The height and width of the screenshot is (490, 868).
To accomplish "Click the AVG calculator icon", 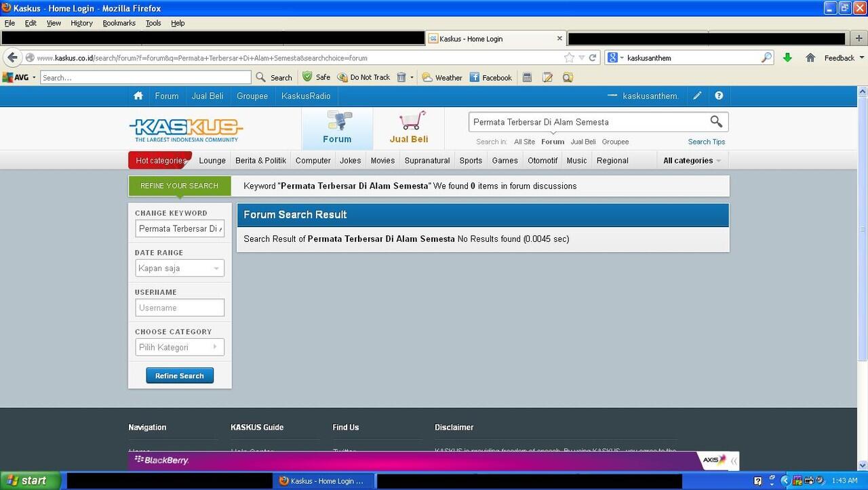I will [x=528, y=77].
